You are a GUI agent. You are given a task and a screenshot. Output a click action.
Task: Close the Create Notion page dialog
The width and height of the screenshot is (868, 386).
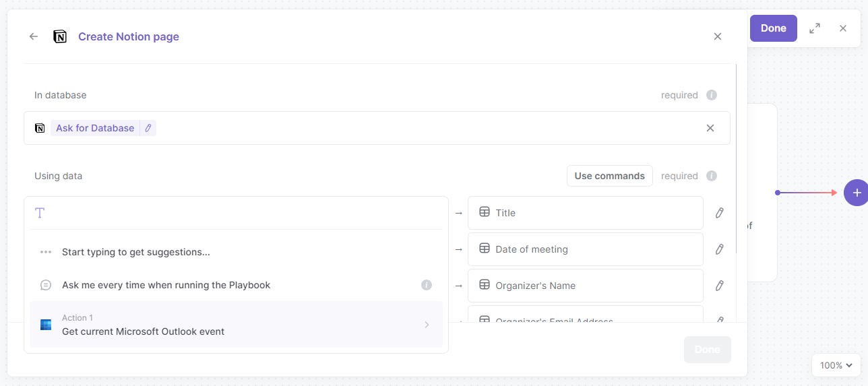click(x=718, y=36)
